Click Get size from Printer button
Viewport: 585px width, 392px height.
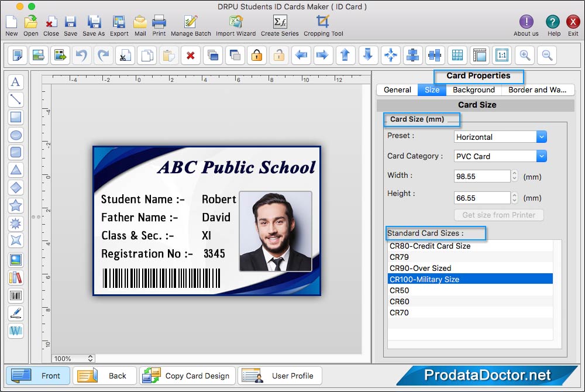pyautogui.click(x=499, y=215)
